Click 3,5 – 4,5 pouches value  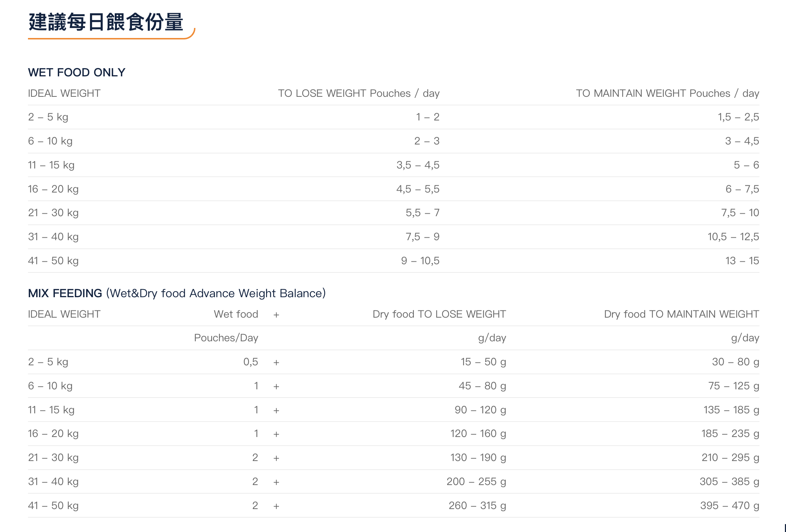click(x=418, y=165)
